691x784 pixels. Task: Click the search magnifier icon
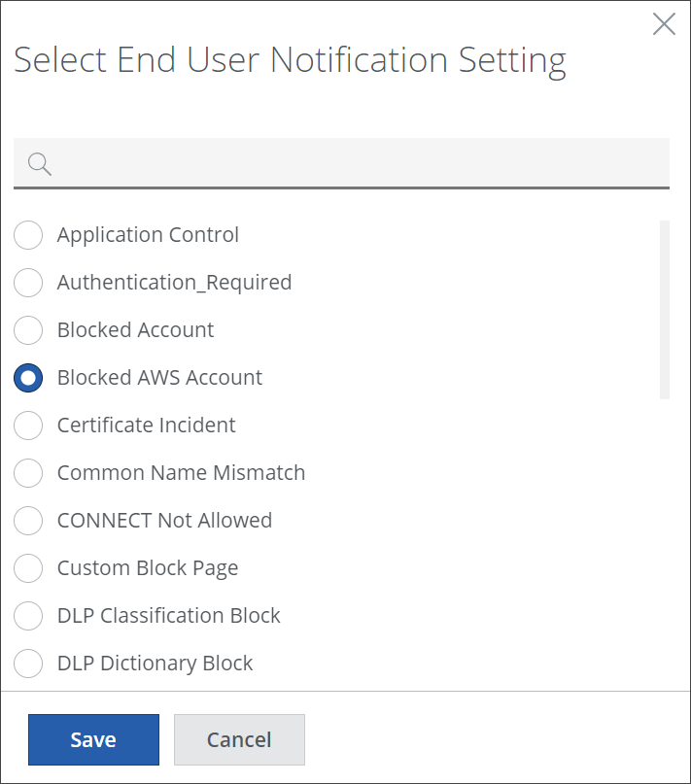[40, 163]
